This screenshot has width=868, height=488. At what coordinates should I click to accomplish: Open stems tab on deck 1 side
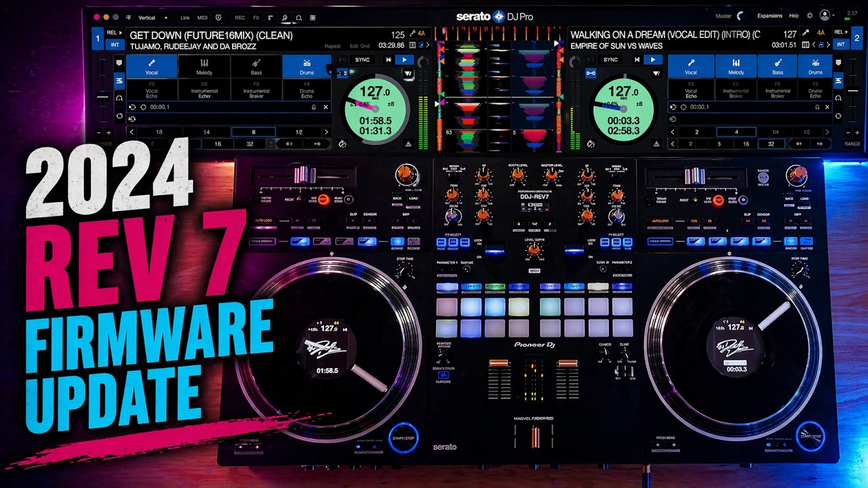[x=119, y=81]
